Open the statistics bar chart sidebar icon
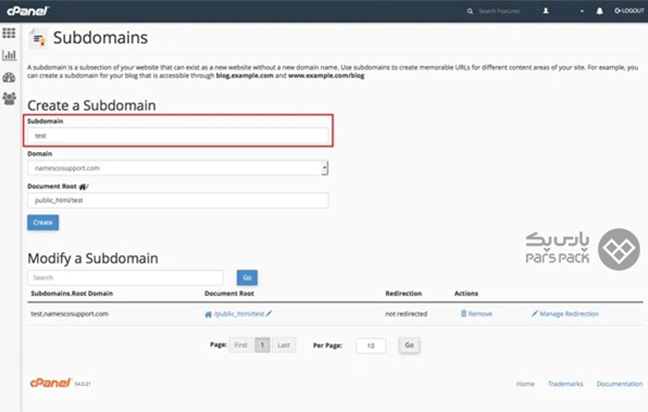Screen dimensions: 648x412 tap(9, 55)
